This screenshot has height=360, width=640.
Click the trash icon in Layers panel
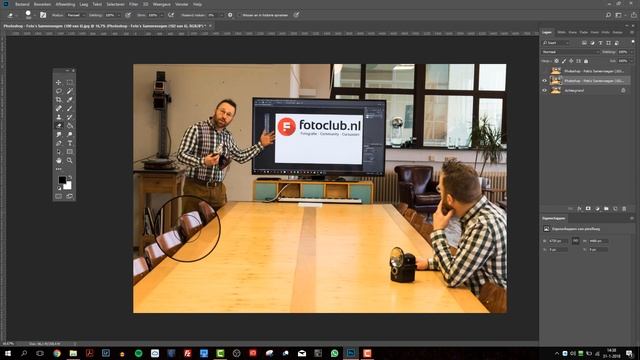624,209
